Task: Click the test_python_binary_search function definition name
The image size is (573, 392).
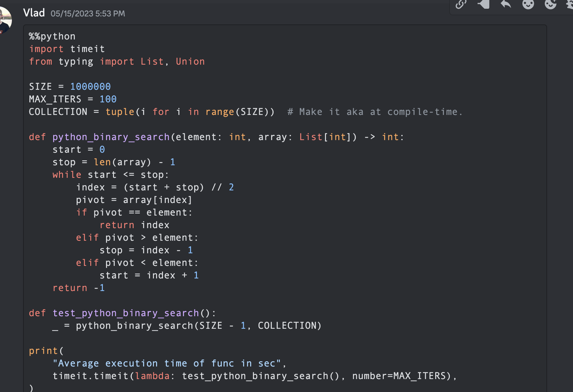Action: coord(126,313)
